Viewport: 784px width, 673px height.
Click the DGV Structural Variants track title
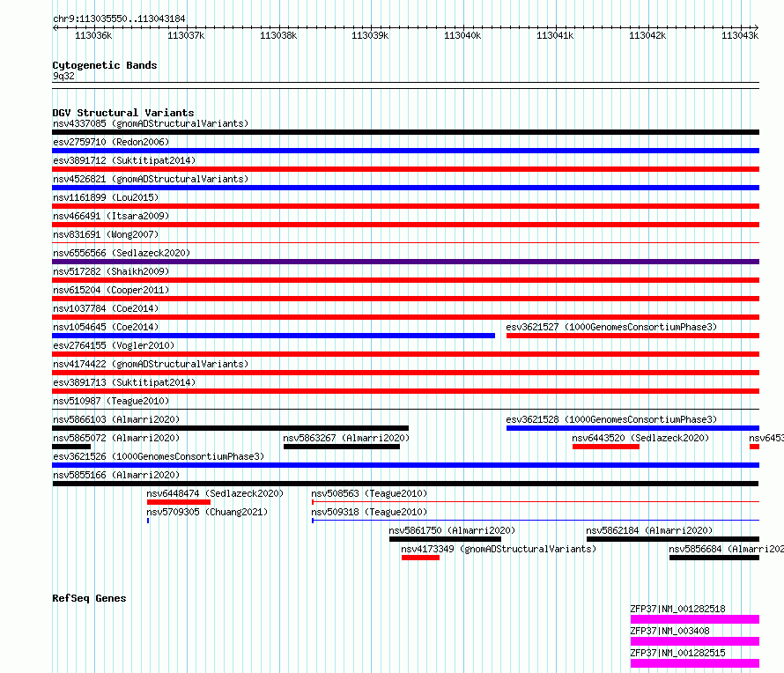point(123,113)
